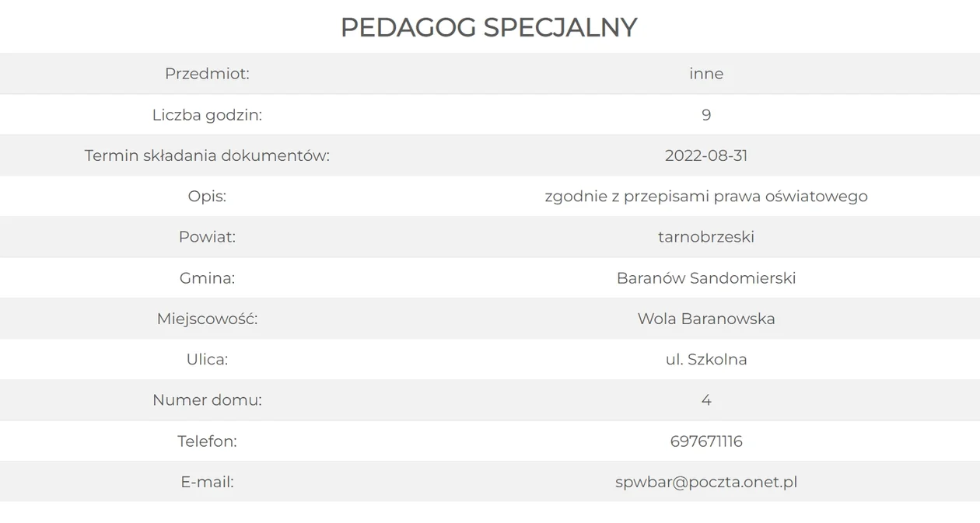
Task: Click the Numer domu value 4
Action: click(706, 400)
